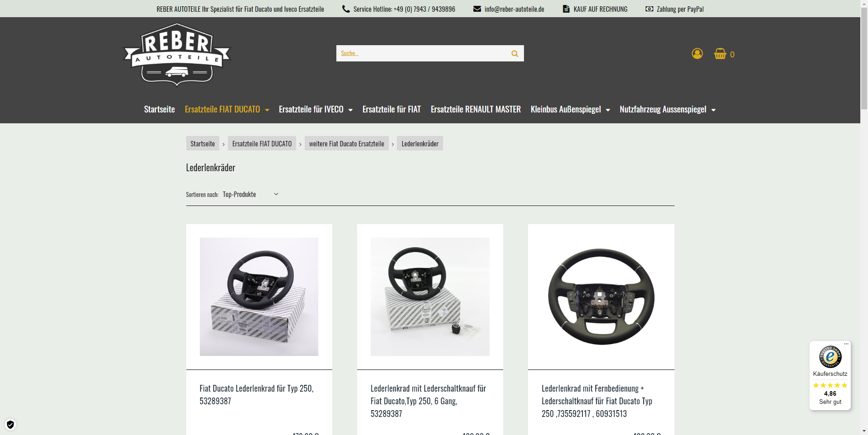This screenshot has height=435, width=868.
Task: Open Fiat Ducato Lederlenkrad Typ 250 product title
Action: point(256,395)
